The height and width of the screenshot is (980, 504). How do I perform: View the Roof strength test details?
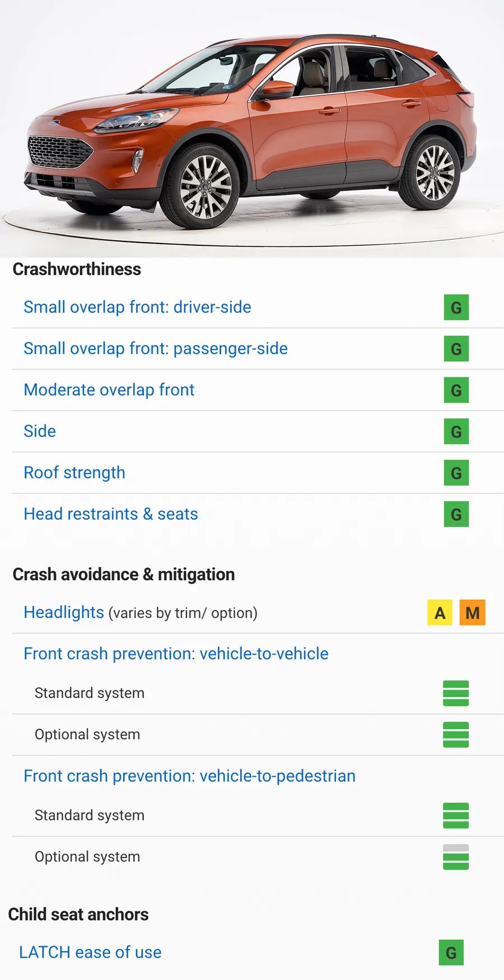(x=74, y=473)
